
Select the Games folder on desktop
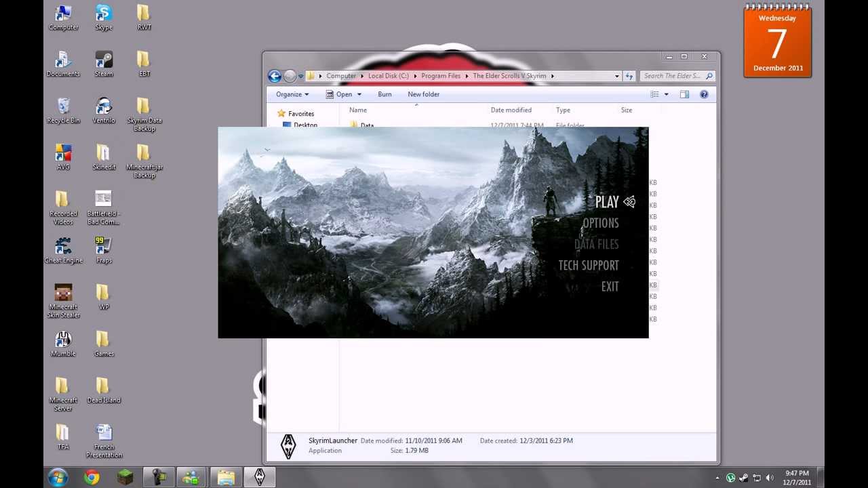(104, 344)
